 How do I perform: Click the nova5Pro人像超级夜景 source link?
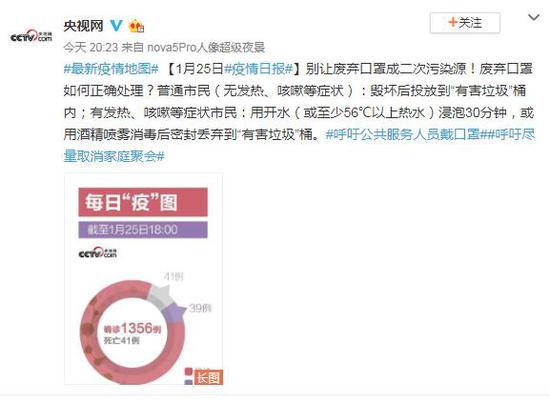tap(206, 47)
